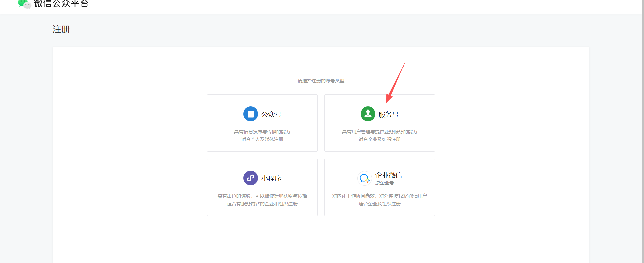Click the blue 公众号 document icon
The image size is (644, 263).
[250, 114]
